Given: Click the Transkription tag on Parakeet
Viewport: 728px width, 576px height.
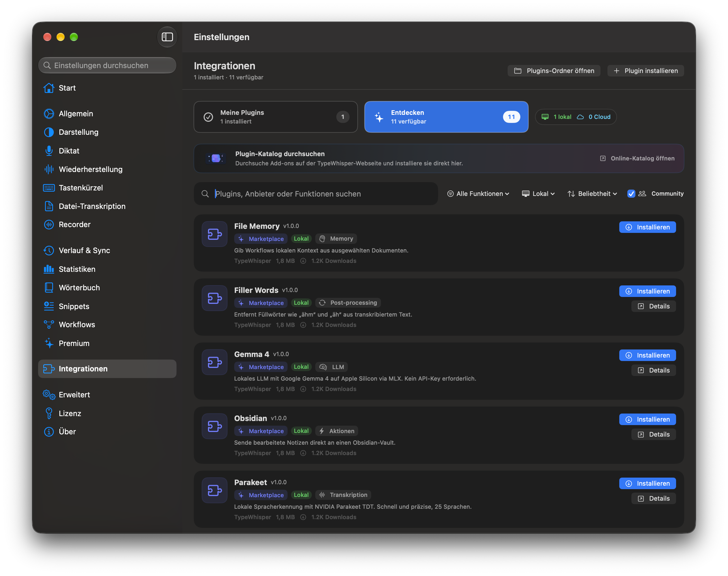Looking at the screenshot, I should pos(343,495).
